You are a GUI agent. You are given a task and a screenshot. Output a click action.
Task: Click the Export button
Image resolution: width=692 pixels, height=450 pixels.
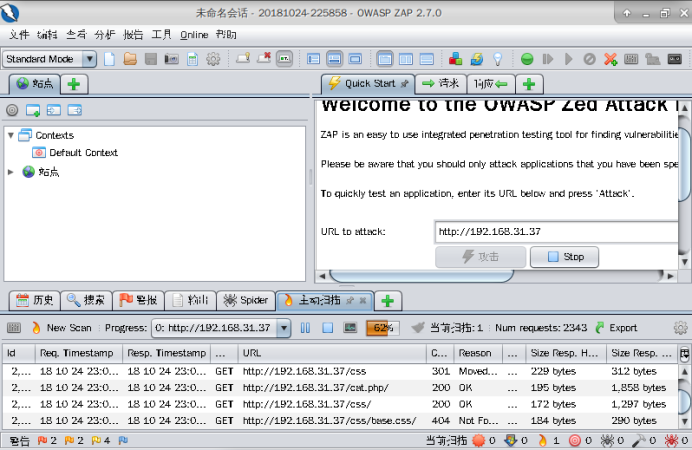click(x=616, y=328)
